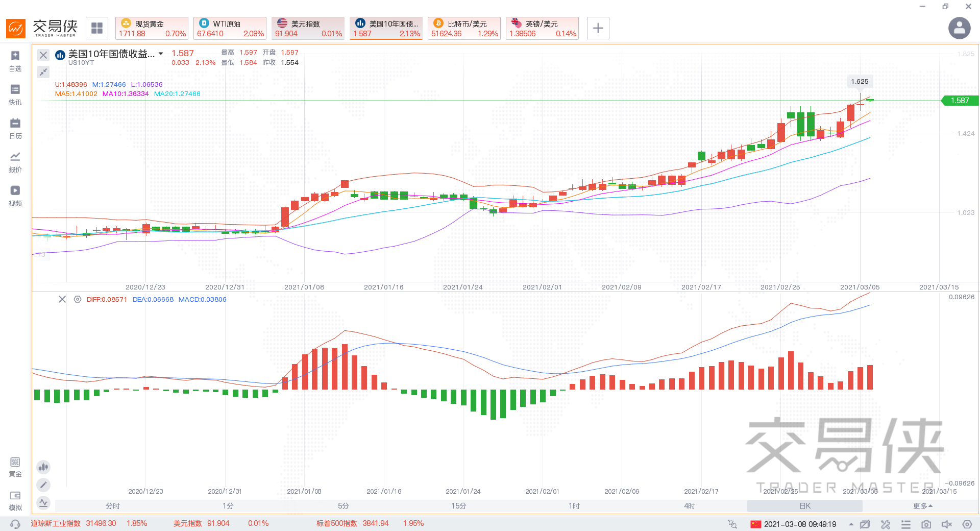
Task: Switch to 美元指数 quote tab
Action: (x=308, y=28)
